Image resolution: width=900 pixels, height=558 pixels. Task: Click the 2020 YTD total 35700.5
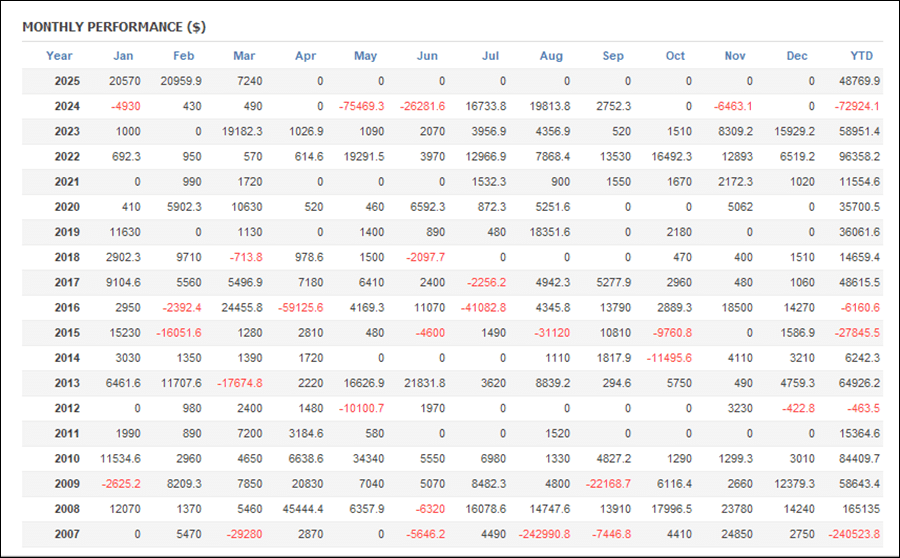(859, 207)
